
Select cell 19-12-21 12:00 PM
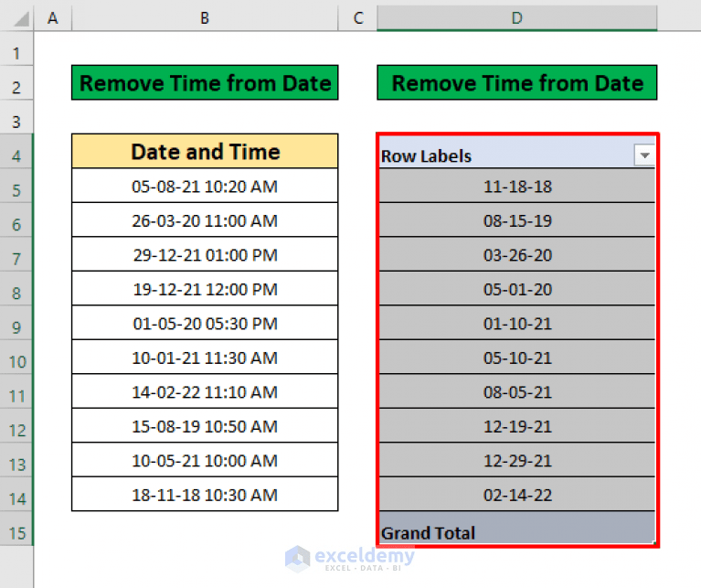[205, 289]
